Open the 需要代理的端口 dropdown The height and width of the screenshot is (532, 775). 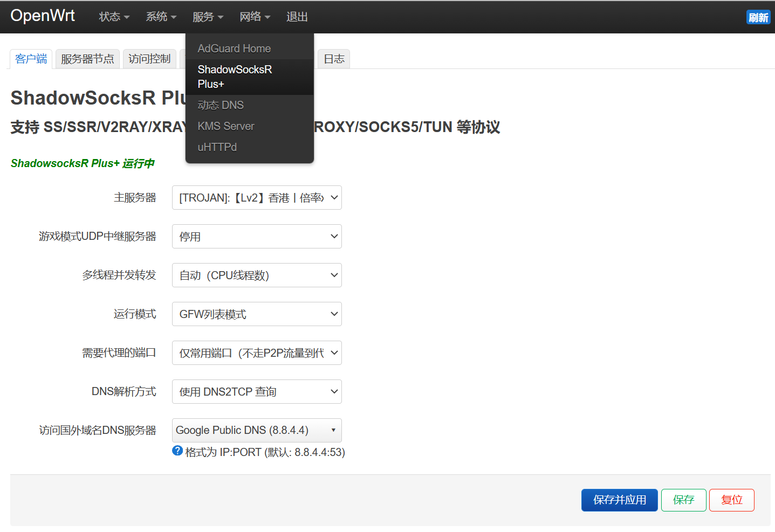pyautogui.click(x=257, y=353)
